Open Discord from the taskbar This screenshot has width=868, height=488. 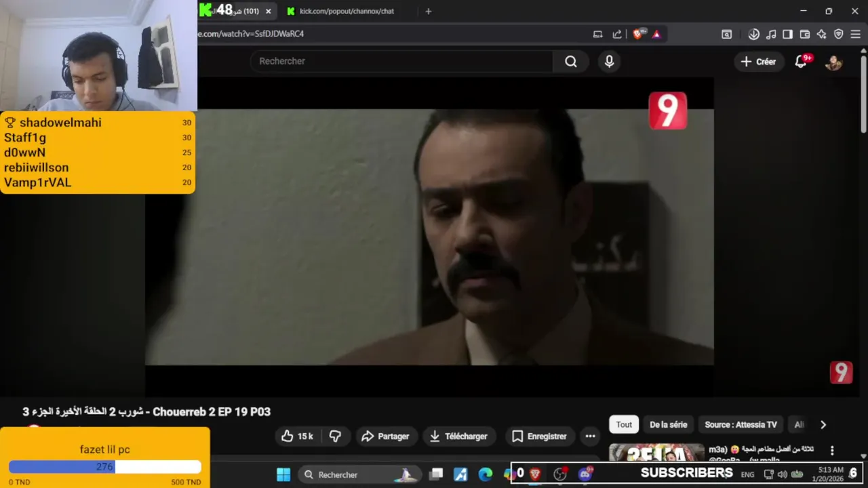point(585,474)
